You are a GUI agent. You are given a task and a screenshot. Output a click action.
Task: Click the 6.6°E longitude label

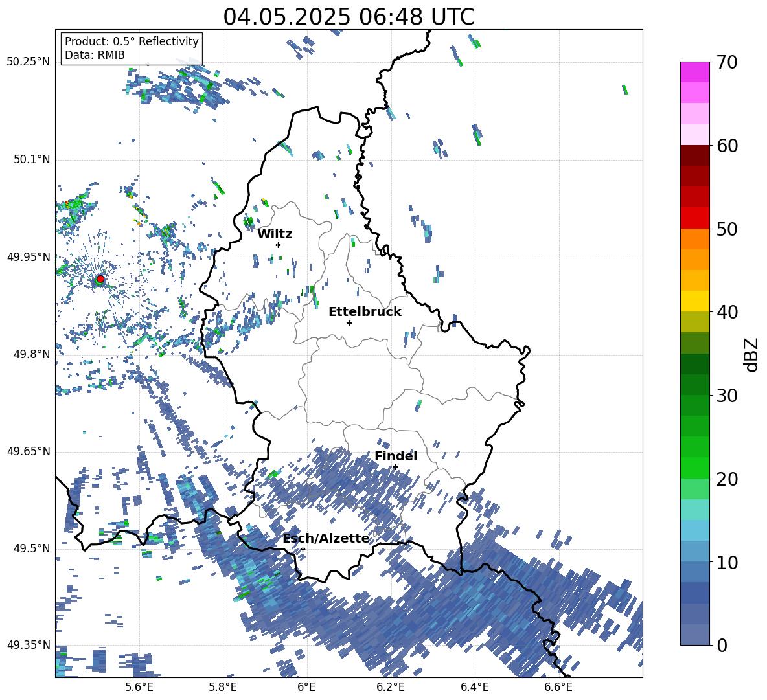[x=558, y=687]
